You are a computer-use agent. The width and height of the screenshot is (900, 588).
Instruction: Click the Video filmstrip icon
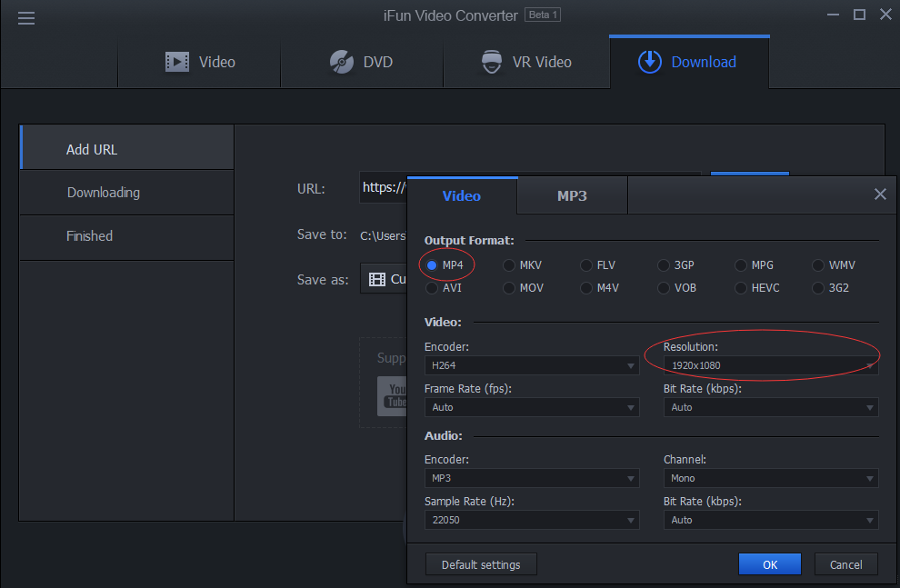(176, 62)
